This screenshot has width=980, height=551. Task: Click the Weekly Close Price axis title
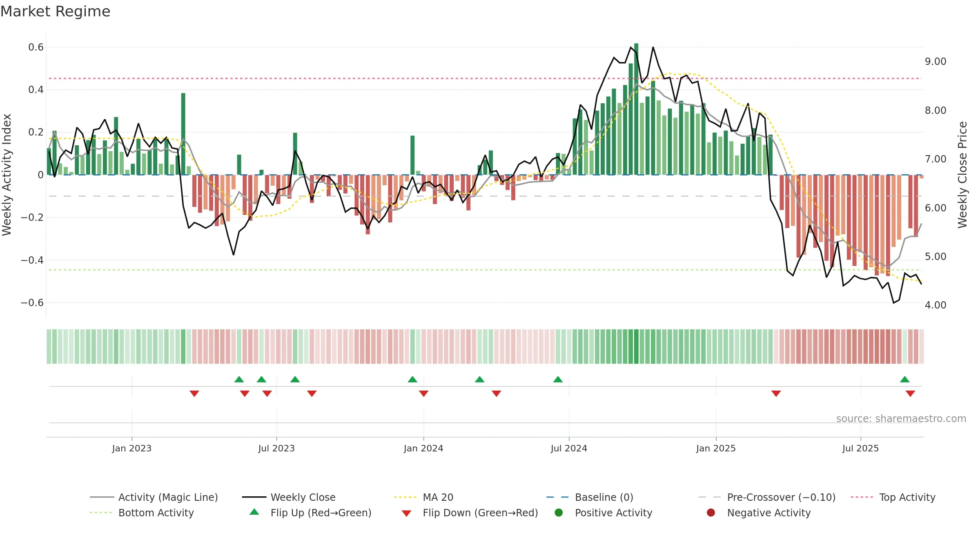click(962, 175)
